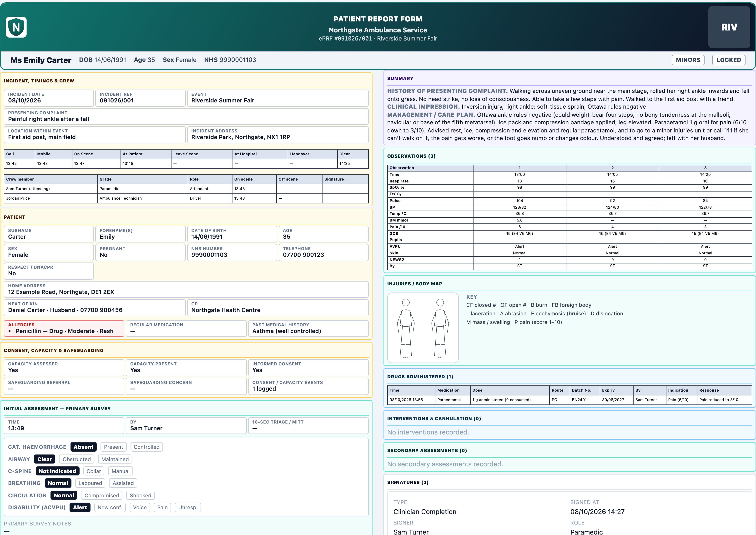Click the BP reading 122/78
756x535 pixels.
(x=705, y=207)
